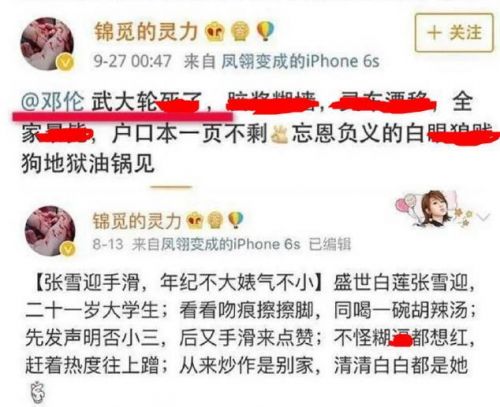Click crown badge beside first username
Image resolution: width=500 pixels, height=407 pixels.
pyautogui.click(x=215, y=32)
